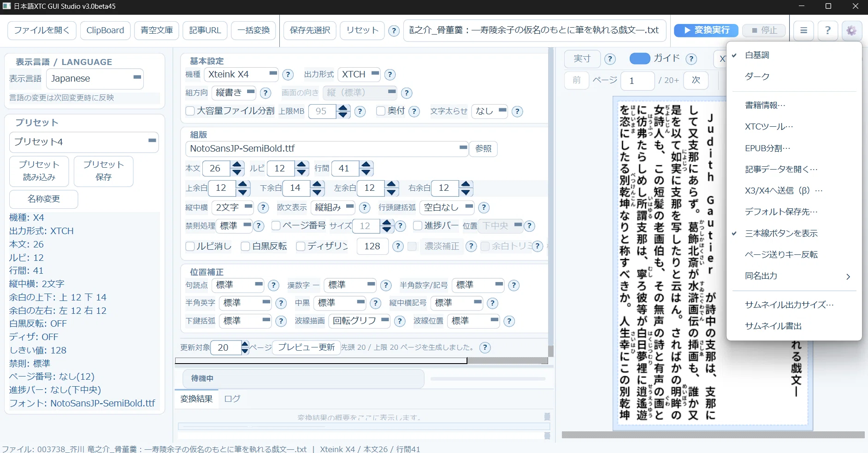868x453 pixels.
Task: Enable ルビ消し checkbox
Action: (190, 247)
